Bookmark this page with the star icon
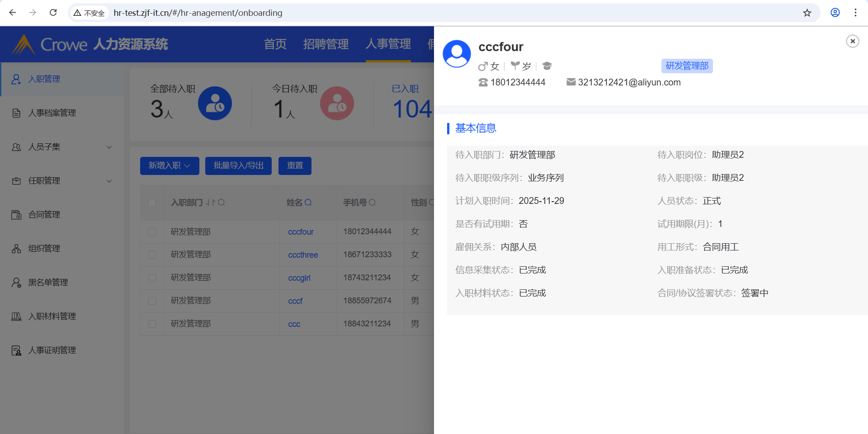The image size is (868, 434). coord(807,13)
